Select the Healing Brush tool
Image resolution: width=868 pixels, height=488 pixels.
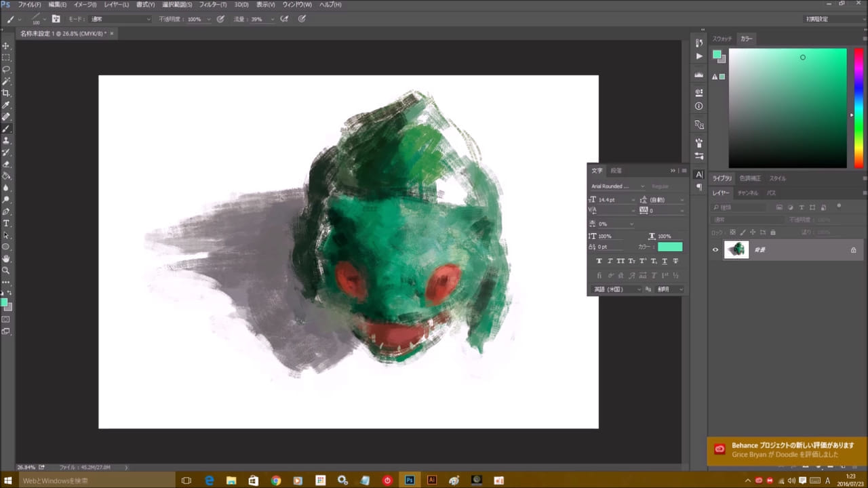(6, 117)
